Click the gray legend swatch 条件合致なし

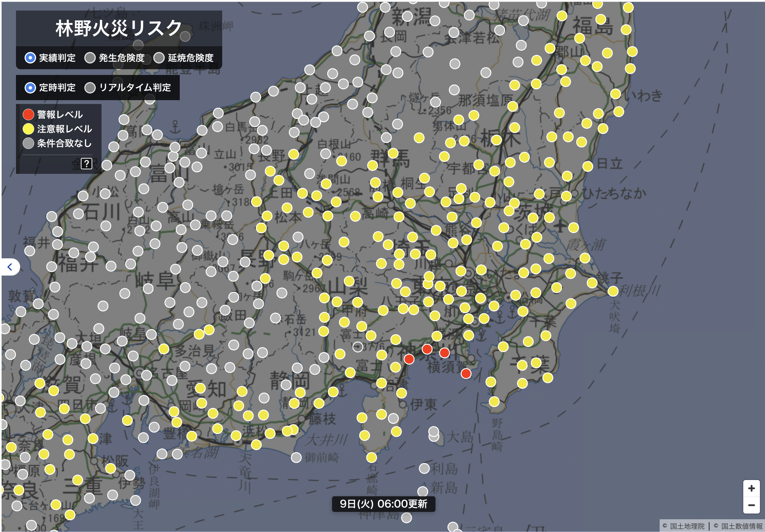click(28, 143)
